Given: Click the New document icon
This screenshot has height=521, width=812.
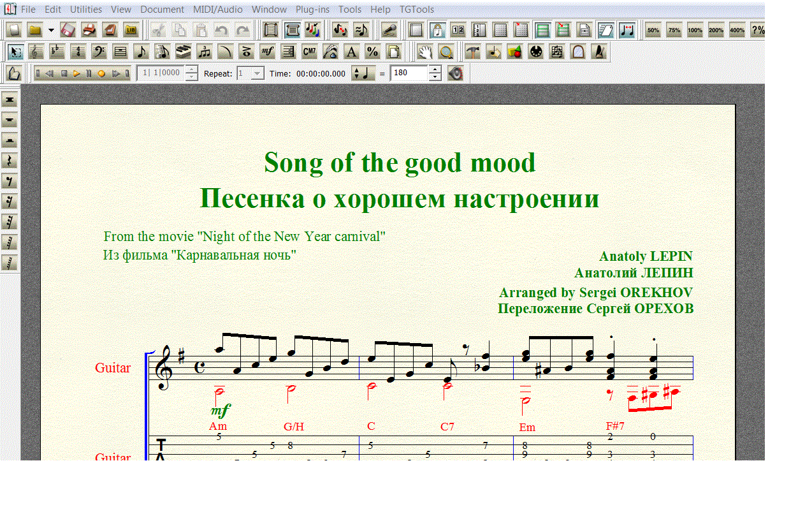Looking at the screenshot, I should (x=14, y=30).
